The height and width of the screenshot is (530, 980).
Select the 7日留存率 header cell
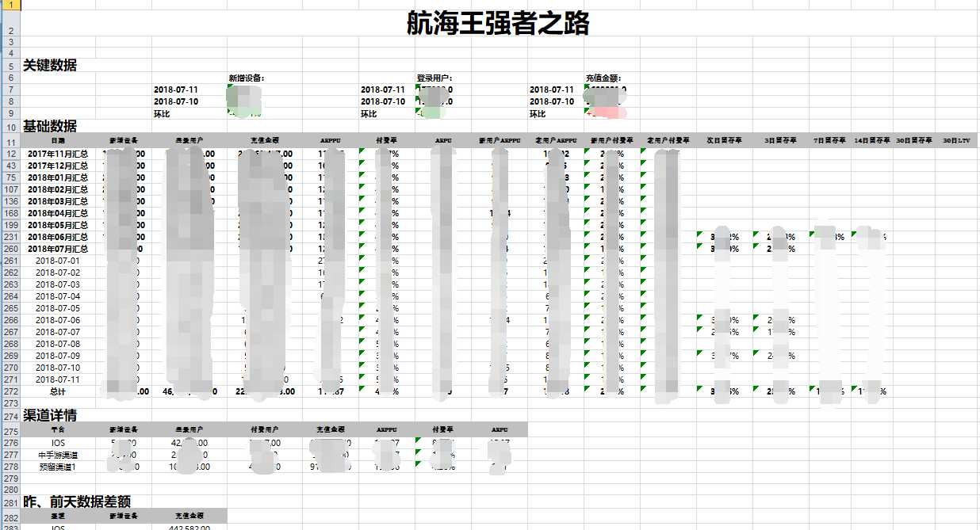(x=829, y=141)
